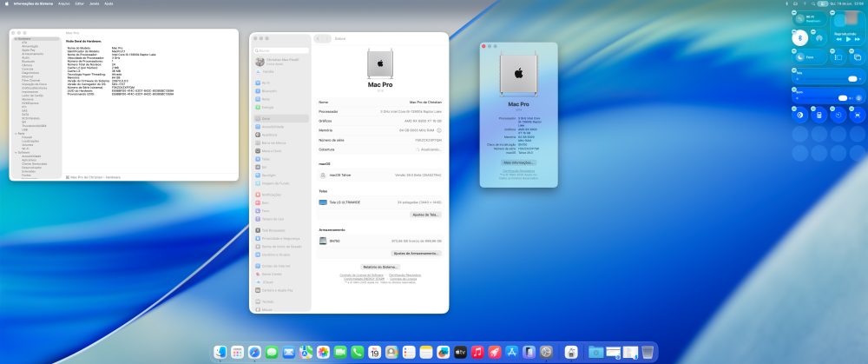Image resolution: width=868 pixels, height=364 pixels.
Task: Click Ajustes de Tela button
Action: coord(425,215)
